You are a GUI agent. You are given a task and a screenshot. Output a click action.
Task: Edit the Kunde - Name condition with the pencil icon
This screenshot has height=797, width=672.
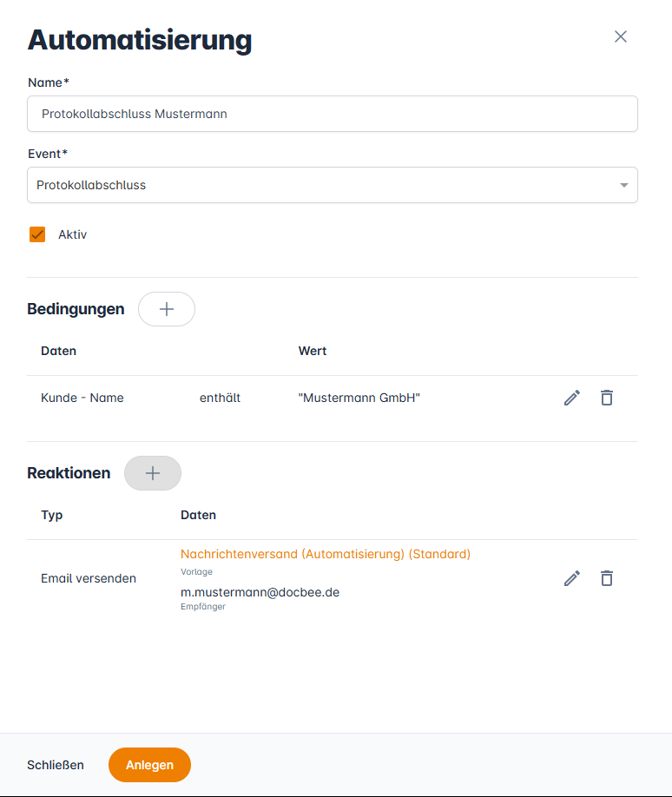tap(571, 398)
